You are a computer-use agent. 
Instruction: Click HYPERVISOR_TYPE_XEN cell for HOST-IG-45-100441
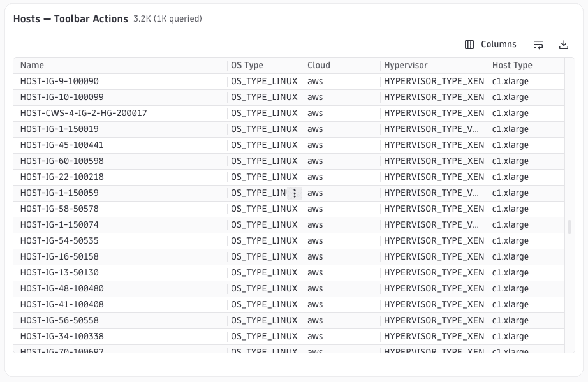[434, 145]
